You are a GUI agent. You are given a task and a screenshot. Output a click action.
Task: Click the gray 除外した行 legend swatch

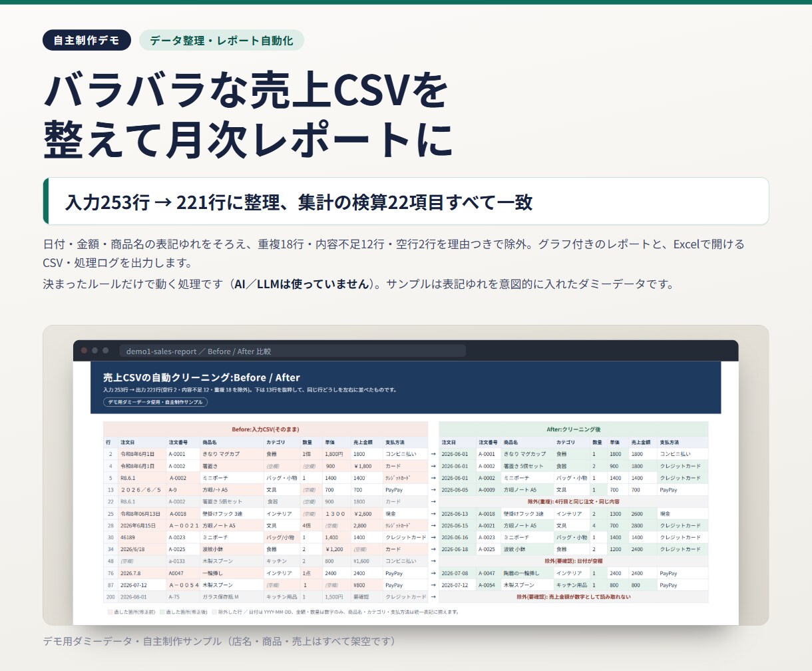[x=214, y=611]
